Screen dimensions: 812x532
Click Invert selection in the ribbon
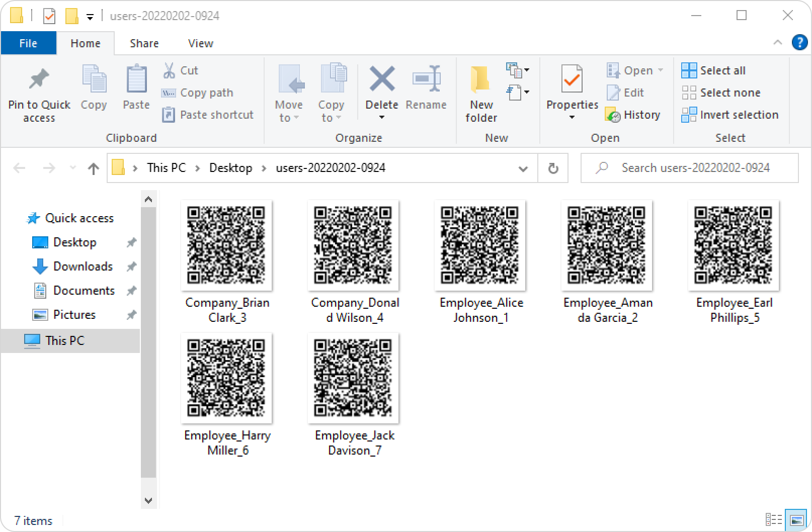tap(730, 115)
